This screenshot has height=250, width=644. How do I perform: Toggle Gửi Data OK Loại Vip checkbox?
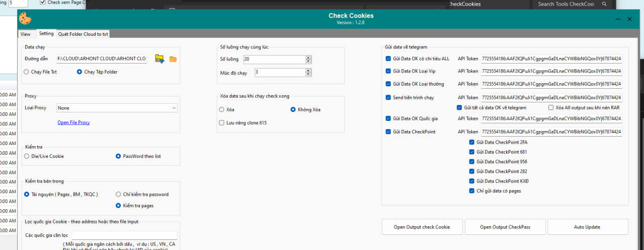(x=388, y=71)
